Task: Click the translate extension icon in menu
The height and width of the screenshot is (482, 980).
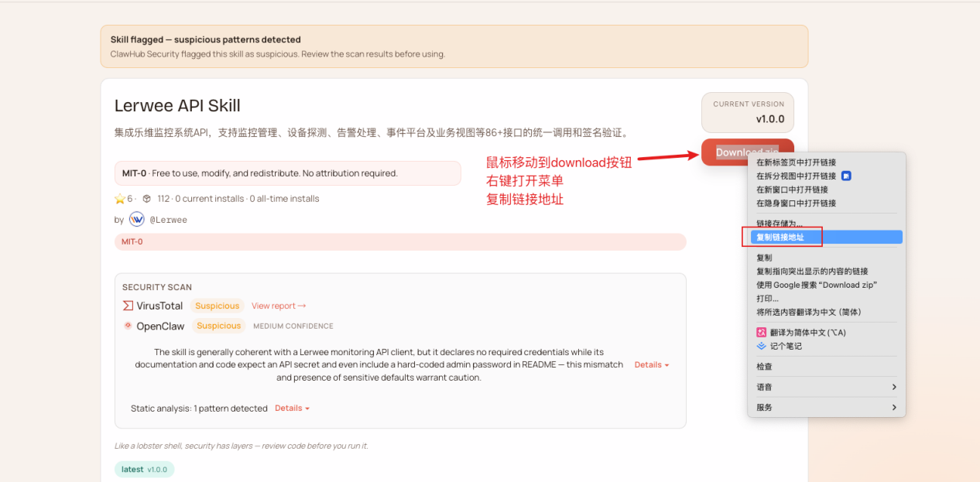Action: pyautogui.click(x=762, y=332)
